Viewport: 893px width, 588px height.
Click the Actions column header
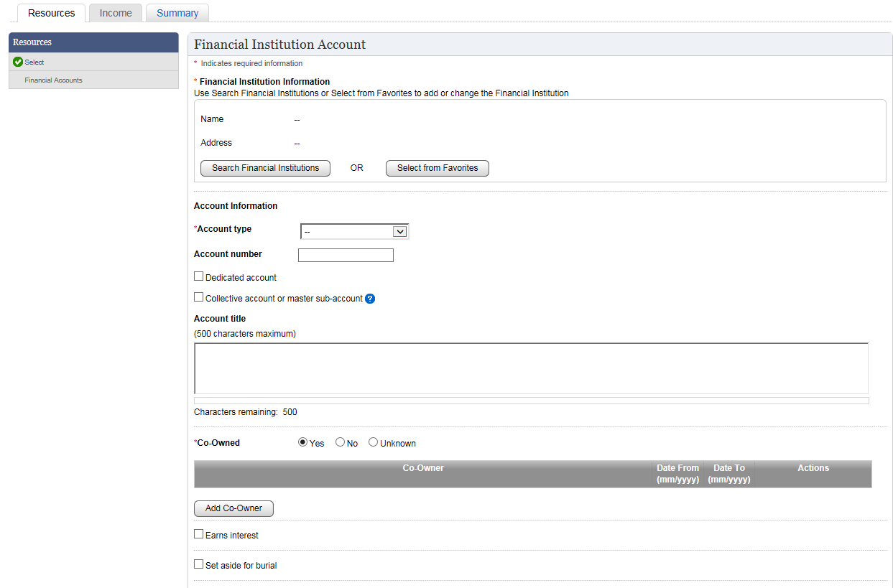click(813, 474)
